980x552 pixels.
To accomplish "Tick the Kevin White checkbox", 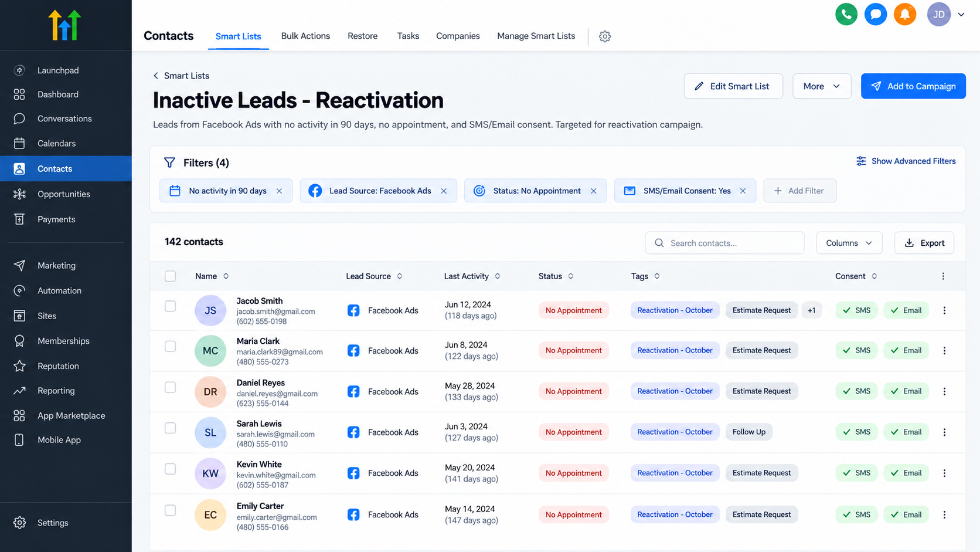I will [x=170, y=469].
